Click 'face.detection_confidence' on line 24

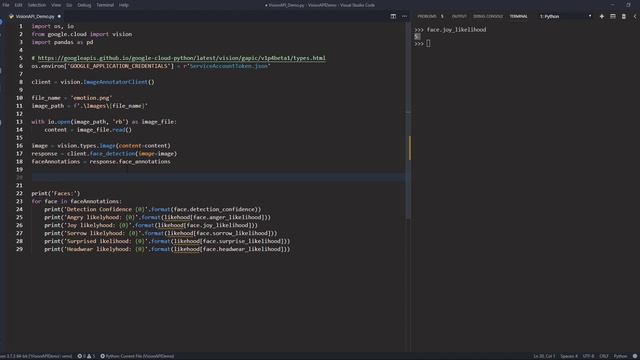[215, 209]
